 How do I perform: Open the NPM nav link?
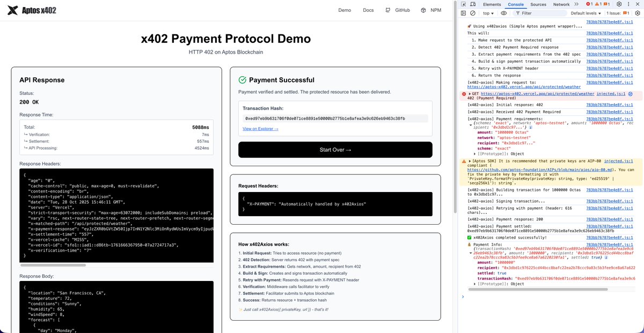[x=436, y=10]
